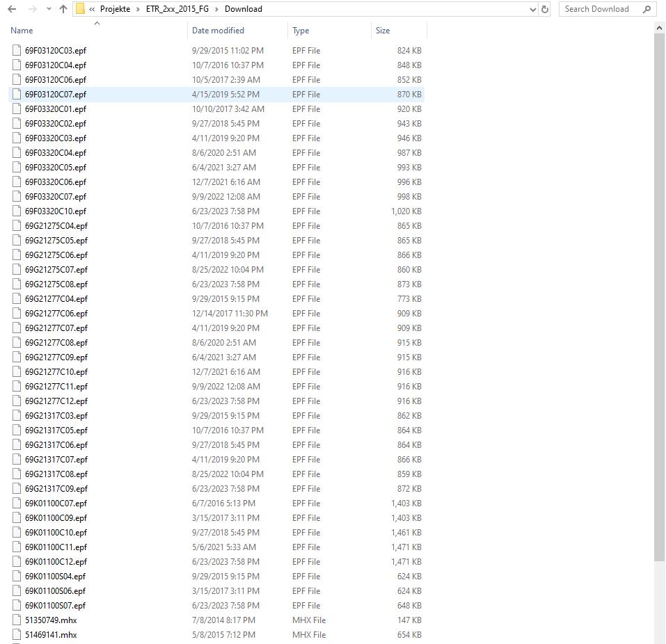The image size is (666, 644).
Task: Select file name 69G21277C10.epf
Action: 56,372
